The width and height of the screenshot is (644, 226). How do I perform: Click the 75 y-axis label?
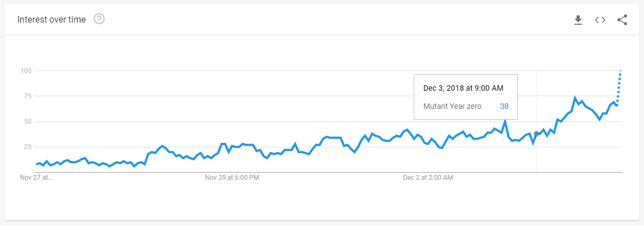point(28,96)
